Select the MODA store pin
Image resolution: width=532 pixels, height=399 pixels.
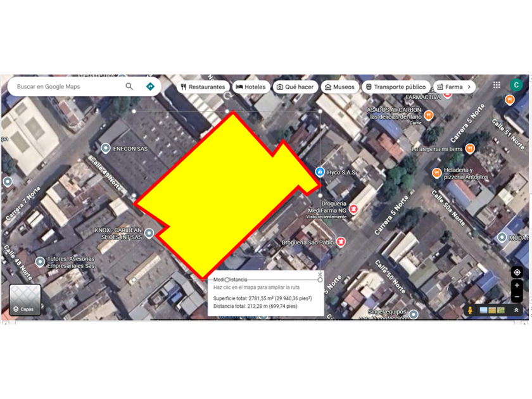pos(502,237)
